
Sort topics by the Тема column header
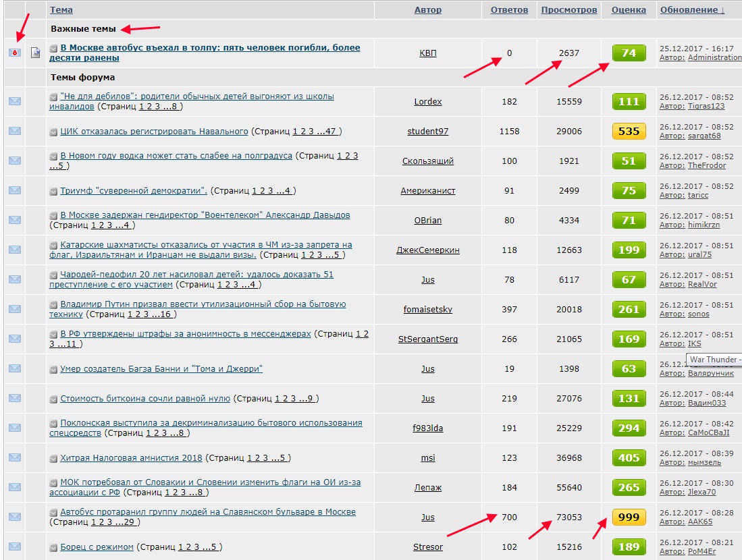pyautogui.click(x=61, y=9)
